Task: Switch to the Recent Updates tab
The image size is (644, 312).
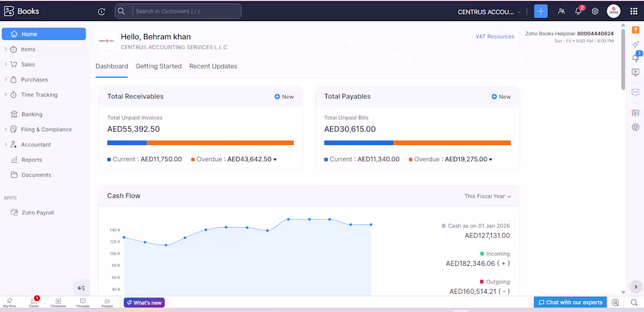Action: click(213, 66)
